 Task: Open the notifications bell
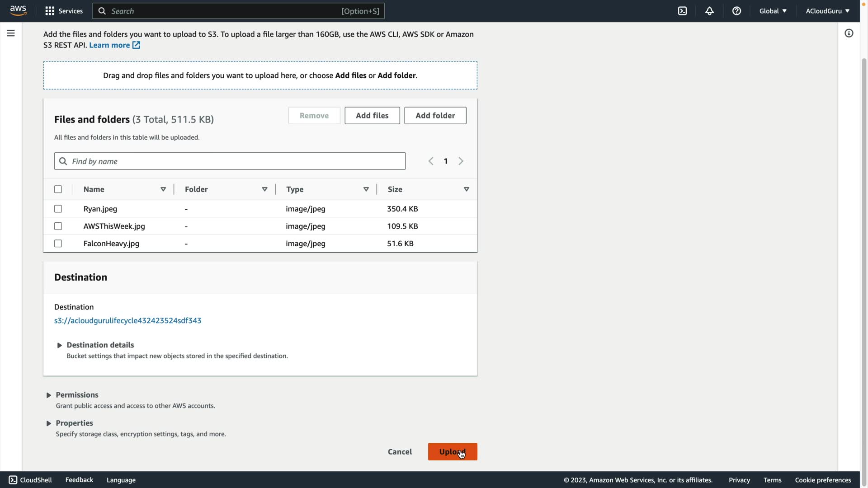pyautogui.click(x=709, y=11)
